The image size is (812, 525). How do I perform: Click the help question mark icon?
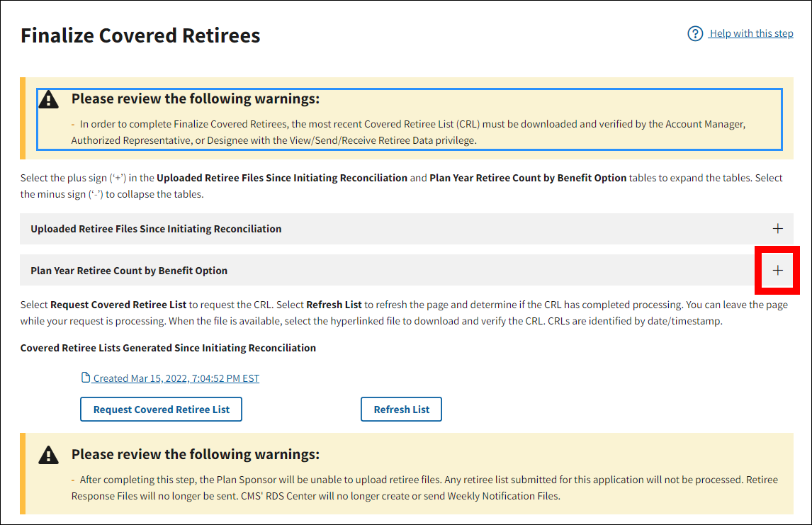(695, 33)
